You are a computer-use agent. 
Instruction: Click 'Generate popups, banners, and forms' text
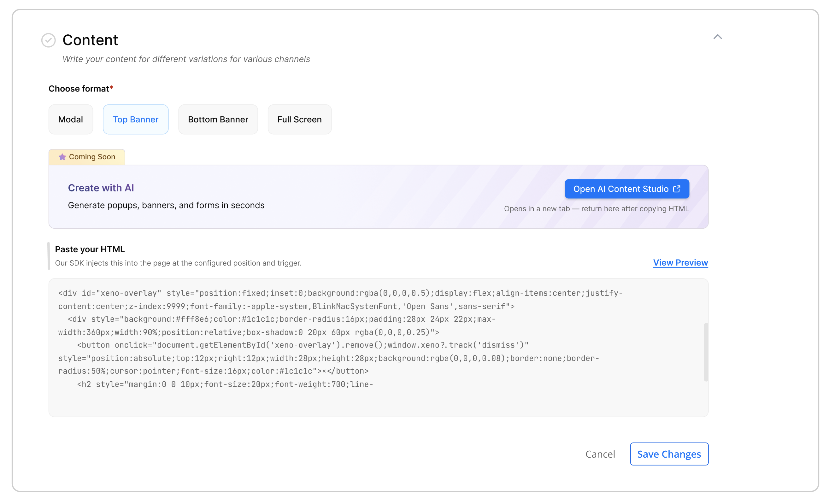coord(166,205)
